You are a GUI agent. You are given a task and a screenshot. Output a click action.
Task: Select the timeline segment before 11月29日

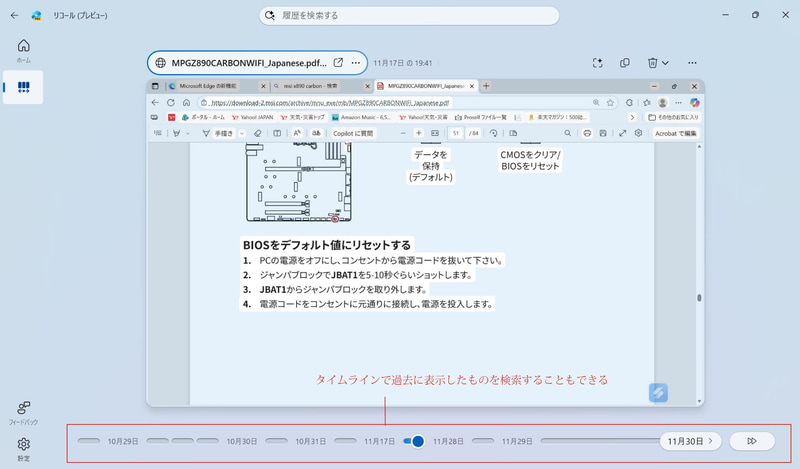(483, 440)
